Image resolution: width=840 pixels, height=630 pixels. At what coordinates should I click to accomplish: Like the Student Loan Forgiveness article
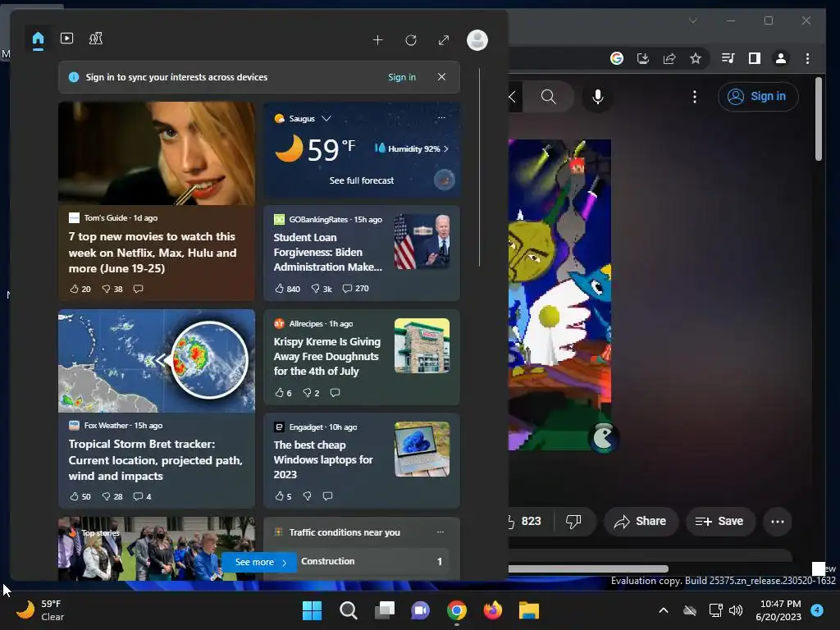287,289
